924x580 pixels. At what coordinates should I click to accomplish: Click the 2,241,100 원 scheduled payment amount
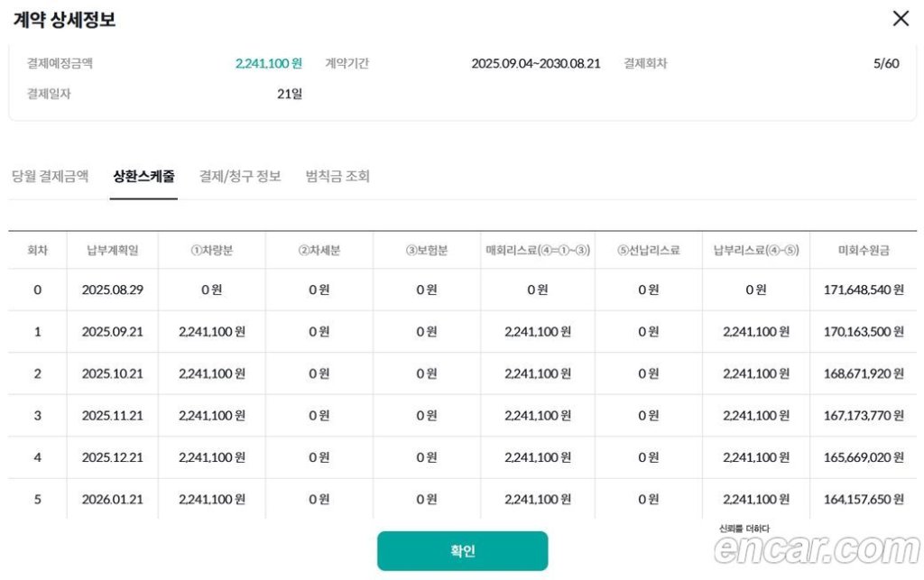point(268,64)
